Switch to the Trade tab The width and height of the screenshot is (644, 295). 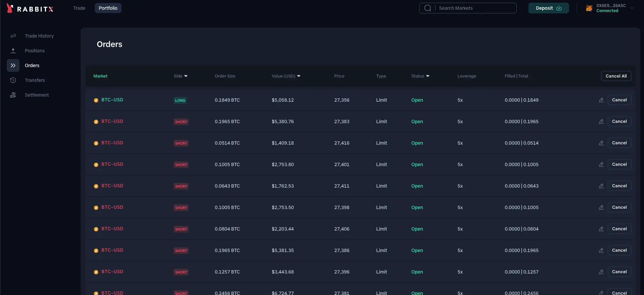(x=79, y=8)
